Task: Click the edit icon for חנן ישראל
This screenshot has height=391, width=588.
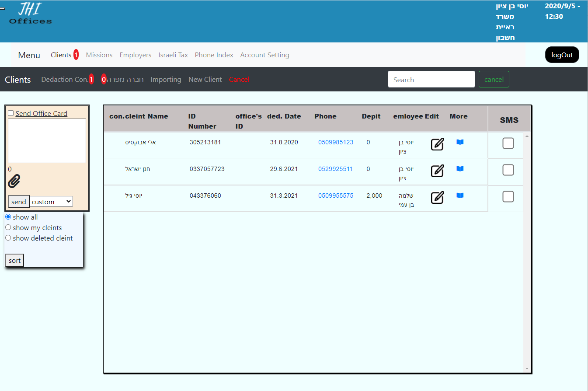Action: (x=437, y=171)
